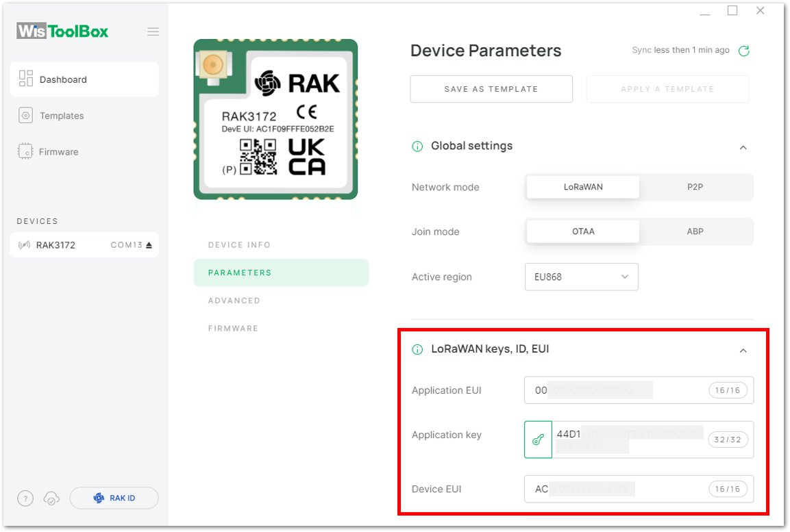Click the 'Global settings' section title
Screen dimensions: 790x532
click(471, 146)
